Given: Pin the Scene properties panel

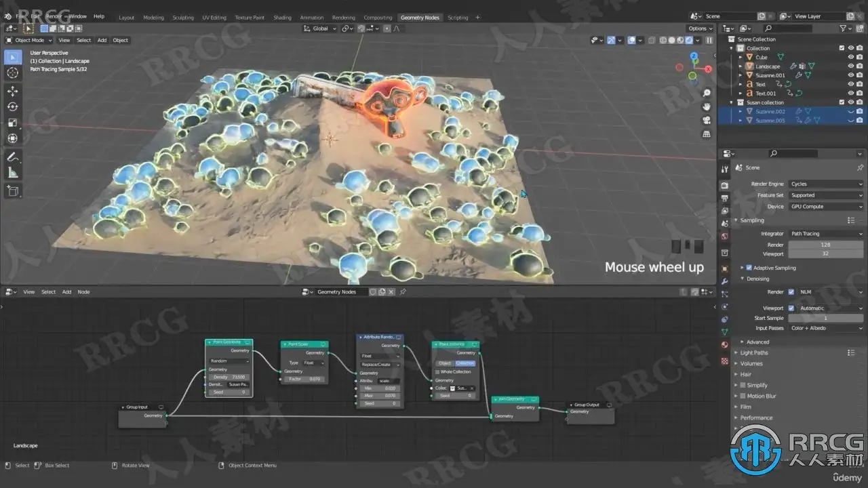Looking at the screenshot, I should pyautogui.click(x=860, y=167).
